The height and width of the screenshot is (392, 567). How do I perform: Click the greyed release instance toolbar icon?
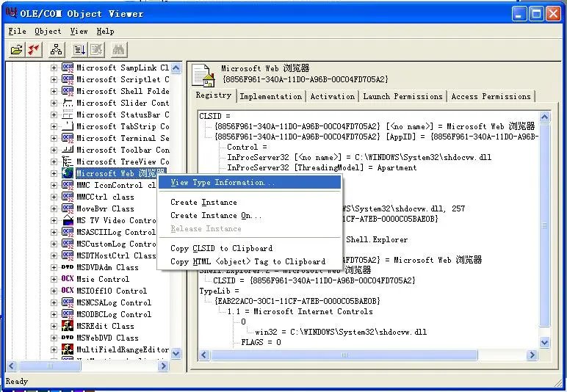tap(96, 49)
